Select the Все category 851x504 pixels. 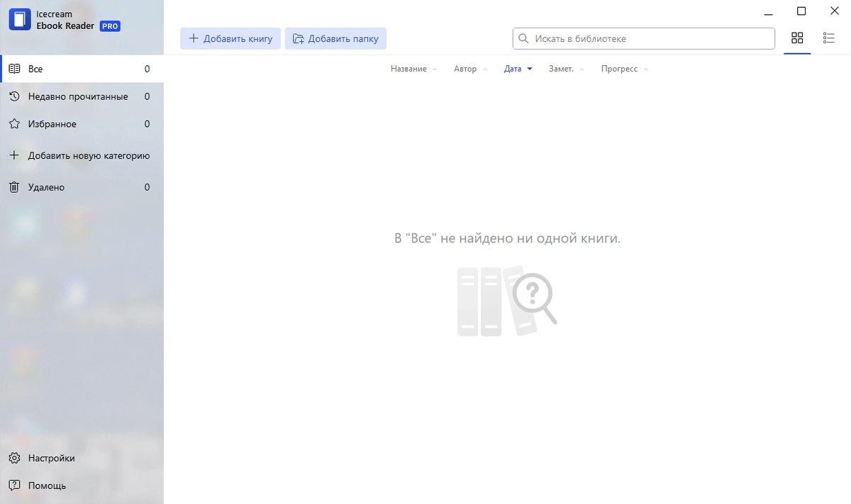point(82,69)
